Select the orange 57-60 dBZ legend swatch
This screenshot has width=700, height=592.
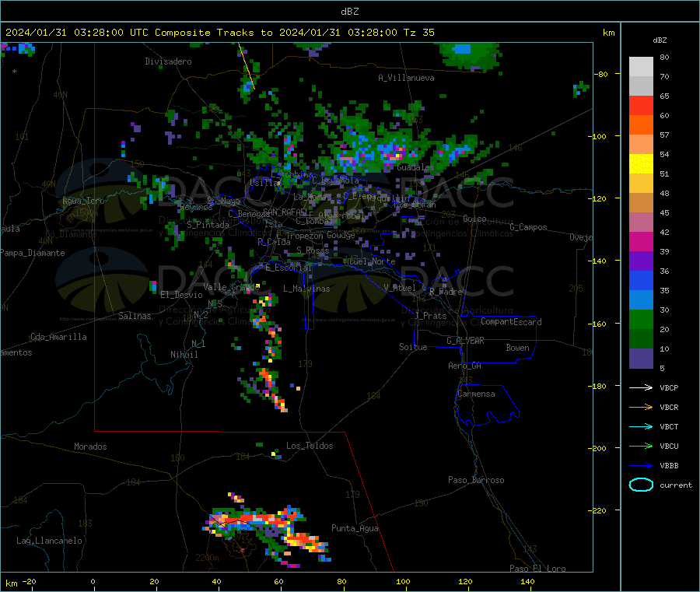(x=641, y=125)
